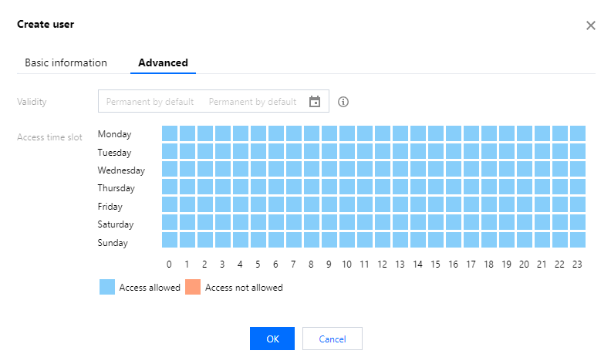Toggle Monday hour 0 access slot
The width and height of the screenshot is (611, 364).
169,133
